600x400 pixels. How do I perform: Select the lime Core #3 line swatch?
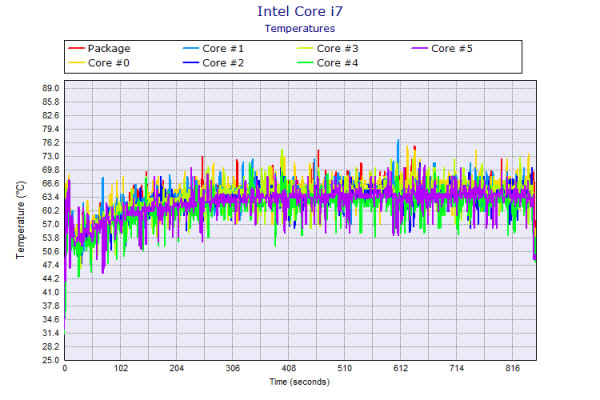tap(305, 48)
